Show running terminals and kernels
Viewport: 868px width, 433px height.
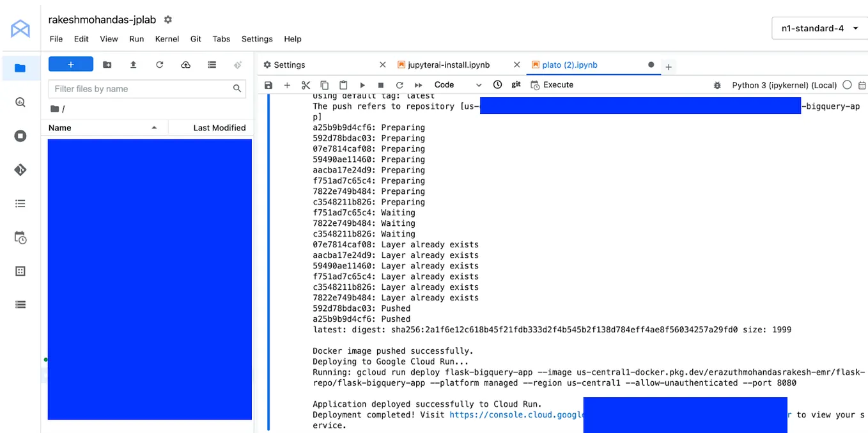pos(20,136)
